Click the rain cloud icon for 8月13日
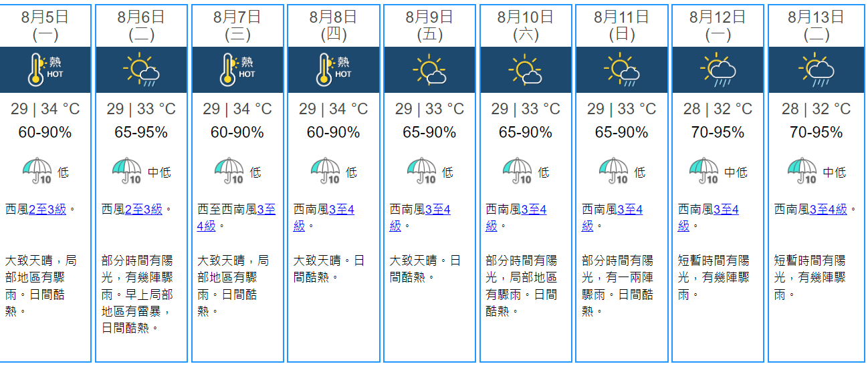Screen dimensions: 868x366 pyautogui.click(x=815, y=70)
